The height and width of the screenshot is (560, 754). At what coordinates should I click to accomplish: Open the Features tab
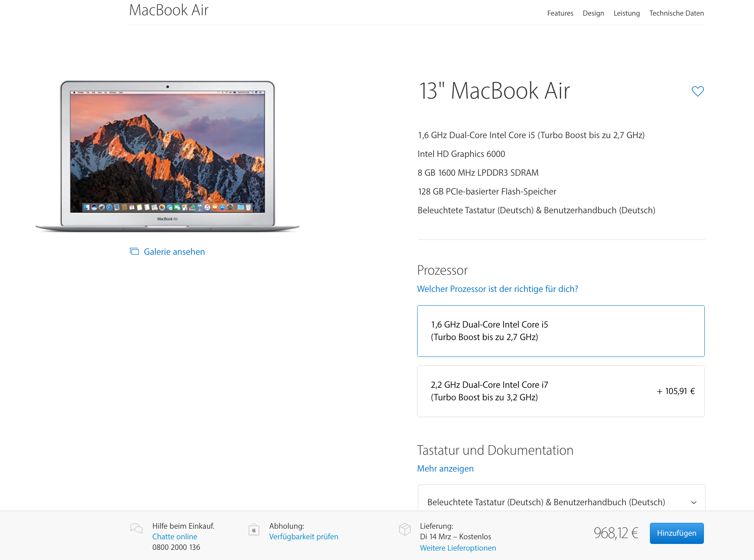[560, 13]
